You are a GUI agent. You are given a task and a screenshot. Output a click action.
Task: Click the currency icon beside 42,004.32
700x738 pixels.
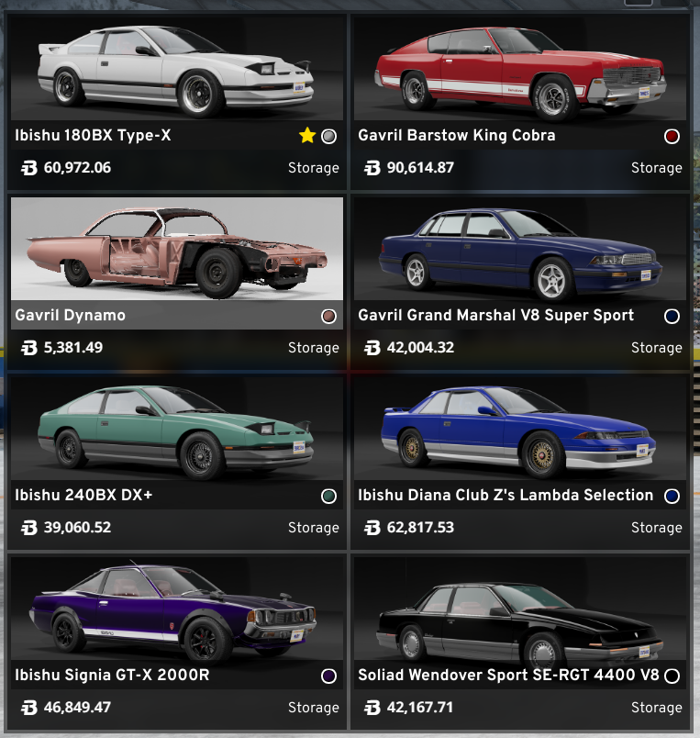point(372,348)
